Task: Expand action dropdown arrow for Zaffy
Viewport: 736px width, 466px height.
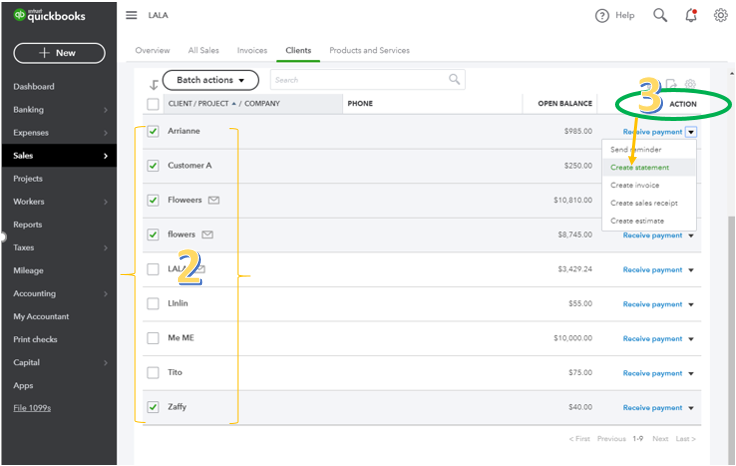Action: coord(691,408)
